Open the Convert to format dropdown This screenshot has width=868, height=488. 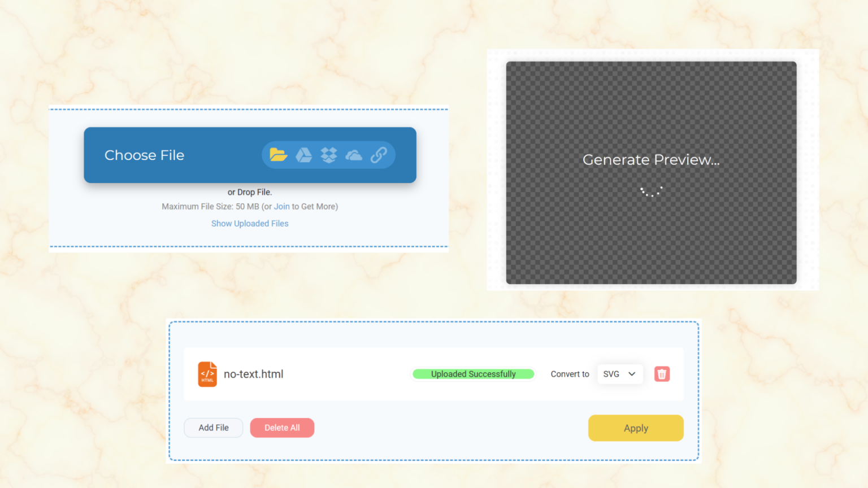tap(620, 374)
